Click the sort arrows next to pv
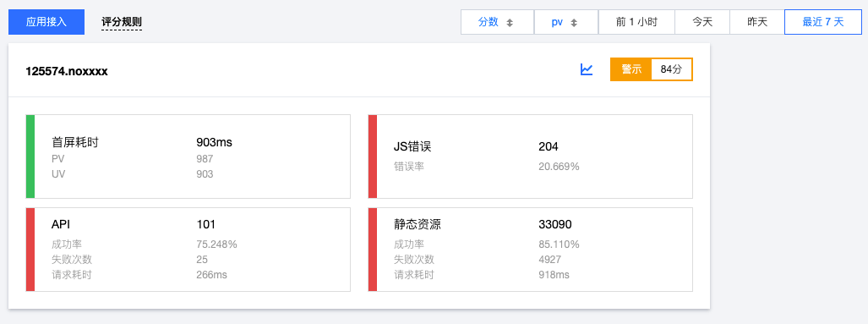Screen dimensions: 868x324 574,23
